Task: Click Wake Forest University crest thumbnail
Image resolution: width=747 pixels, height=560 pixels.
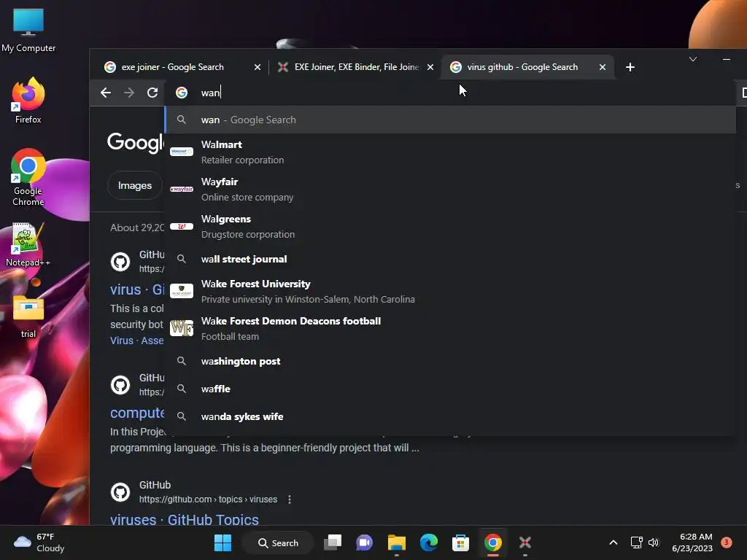Action: [182, 290]
